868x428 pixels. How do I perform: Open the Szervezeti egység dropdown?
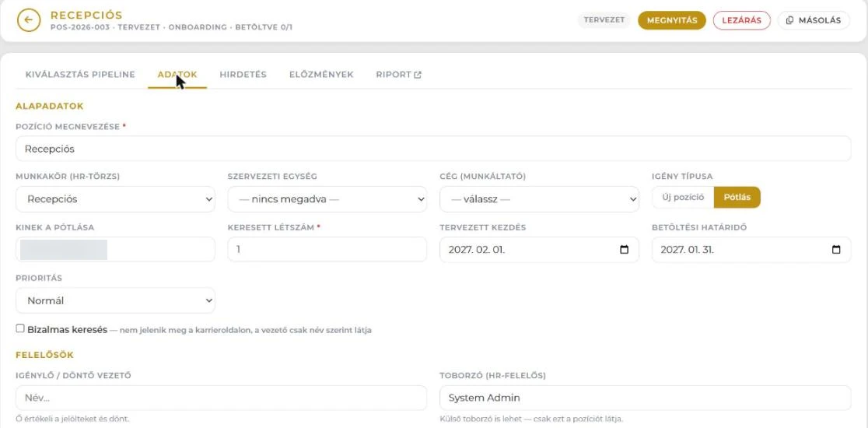coord(327,199)
